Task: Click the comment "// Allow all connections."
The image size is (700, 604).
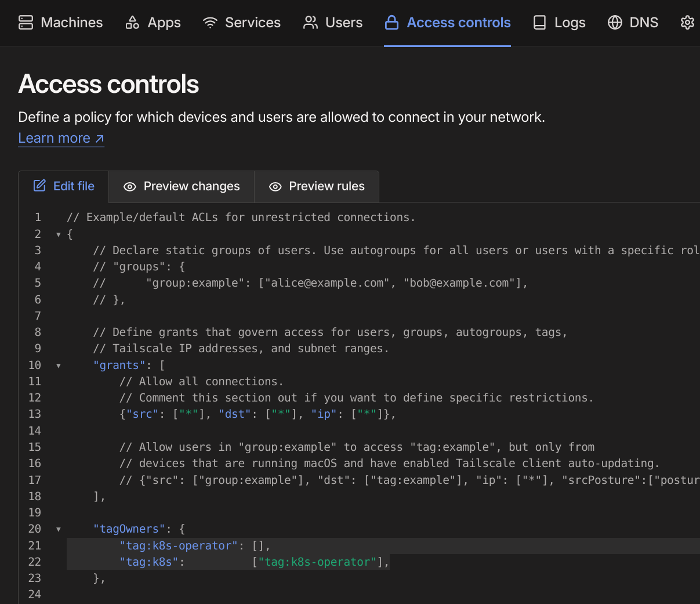Action: tap(201, 381)
